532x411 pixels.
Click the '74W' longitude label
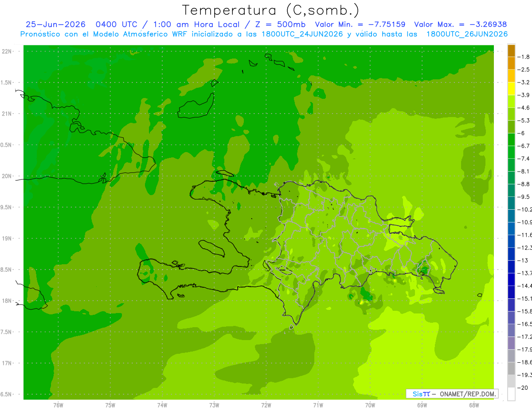(162, 405)
